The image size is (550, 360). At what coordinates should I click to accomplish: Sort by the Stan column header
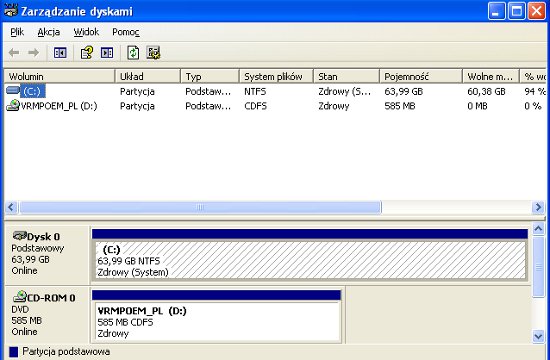pyautogui.click(x=347, y=76)
